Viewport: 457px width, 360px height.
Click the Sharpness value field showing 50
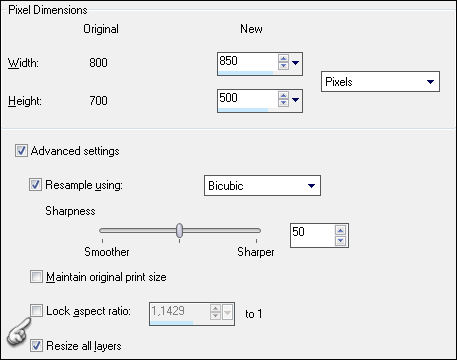(x=313, y=235)
